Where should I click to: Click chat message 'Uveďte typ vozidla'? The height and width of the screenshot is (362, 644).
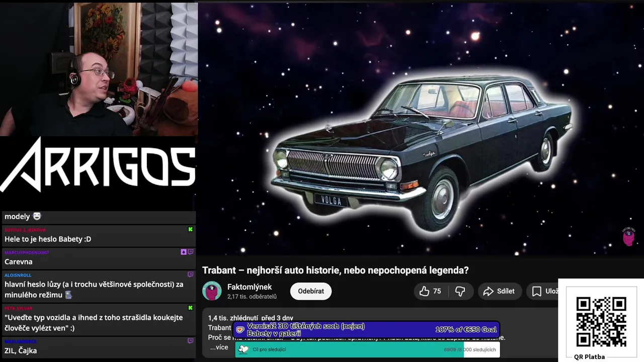[x=94, y=323]
